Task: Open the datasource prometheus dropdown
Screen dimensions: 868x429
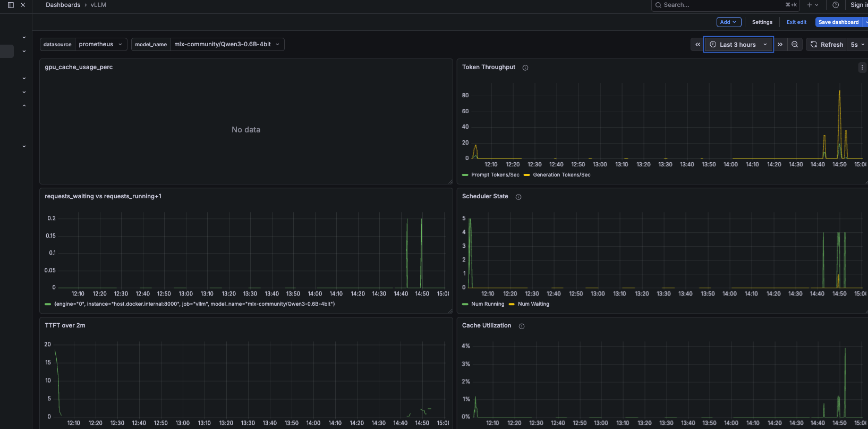Action: [x=101, y=44]
